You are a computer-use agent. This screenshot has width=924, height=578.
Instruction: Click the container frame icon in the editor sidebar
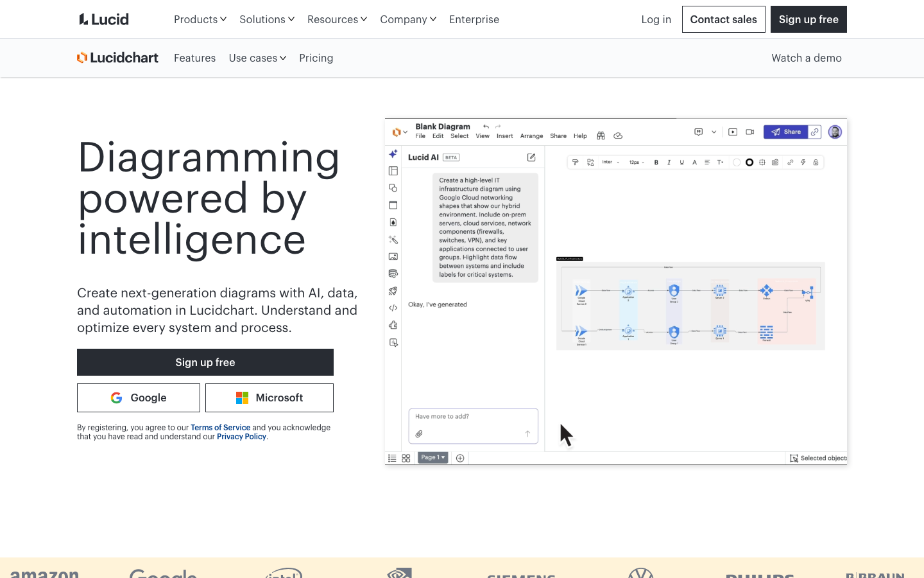coord(393,205)
